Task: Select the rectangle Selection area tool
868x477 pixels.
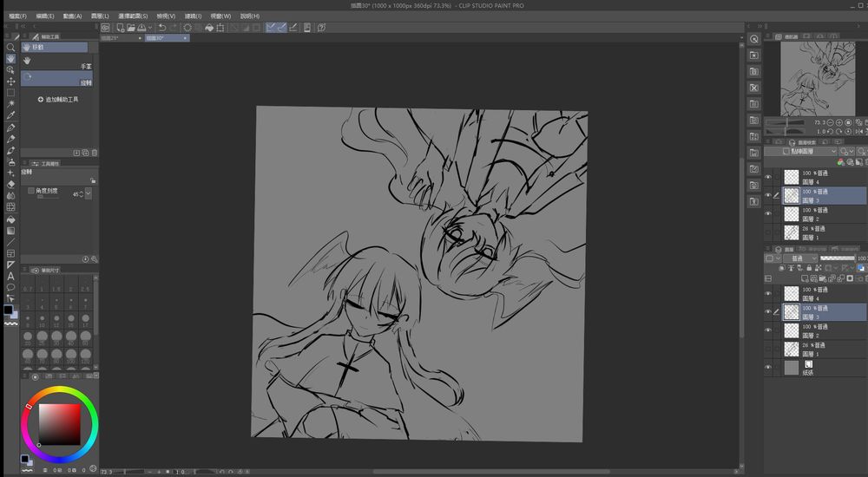Action: pos(10,93)
